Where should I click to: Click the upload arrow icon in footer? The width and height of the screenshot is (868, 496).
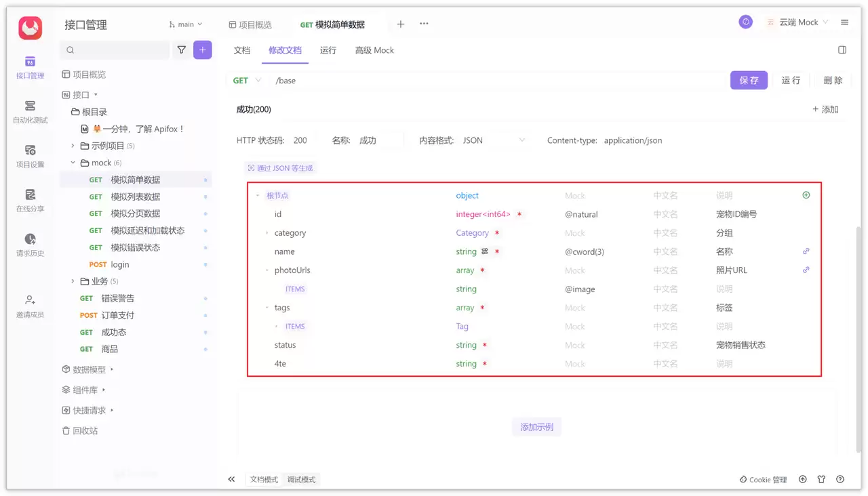[x=803, y=479]
